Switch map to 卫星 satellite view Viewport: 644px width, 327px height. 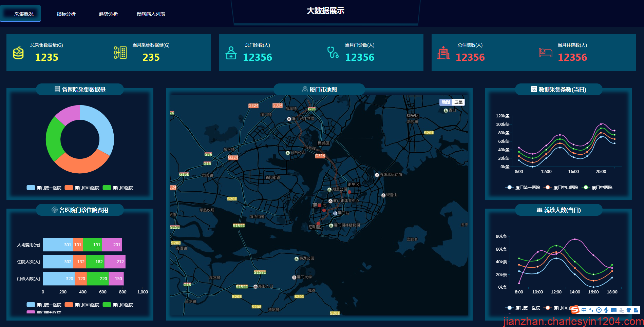tap(458, 102)
